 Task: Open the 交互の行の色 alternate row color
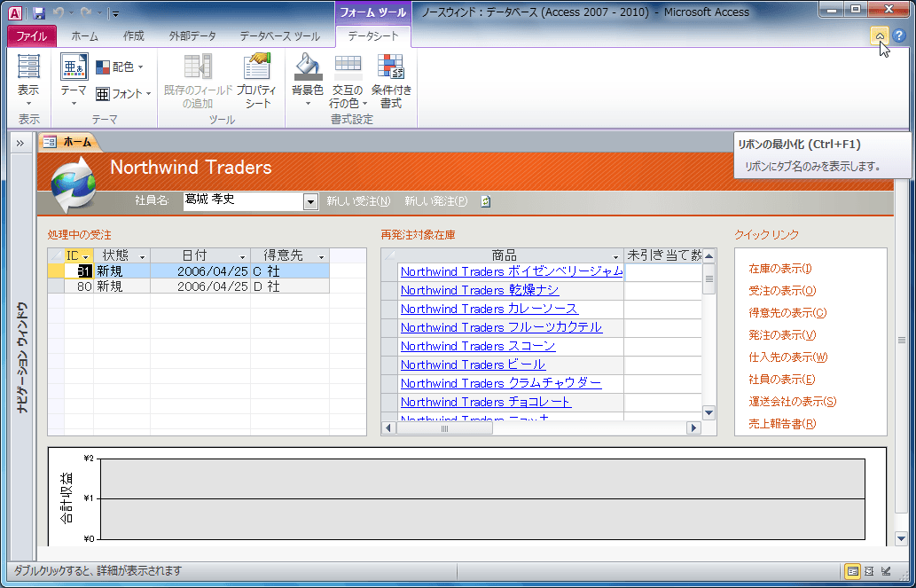point(348,81)
